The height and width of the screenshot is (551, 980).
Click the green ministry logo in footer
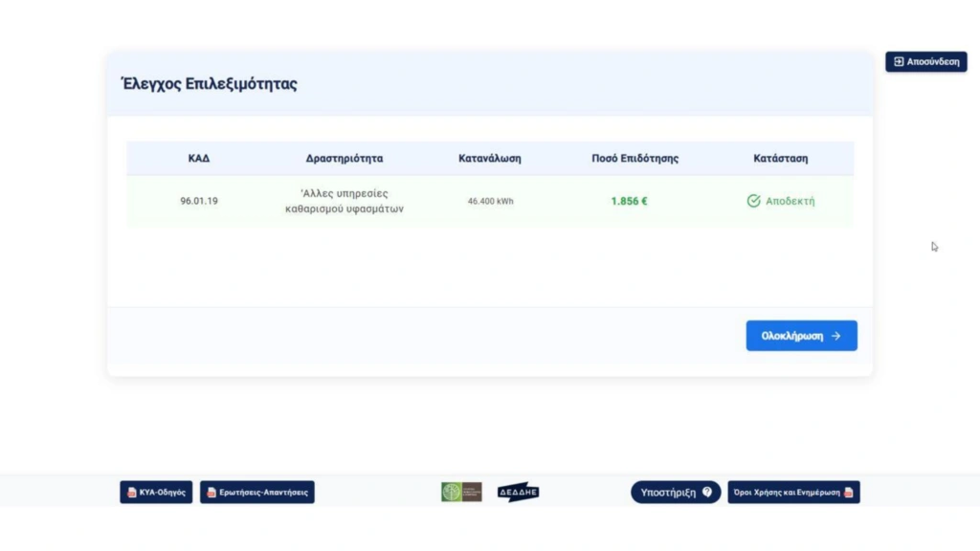point(461,492)
